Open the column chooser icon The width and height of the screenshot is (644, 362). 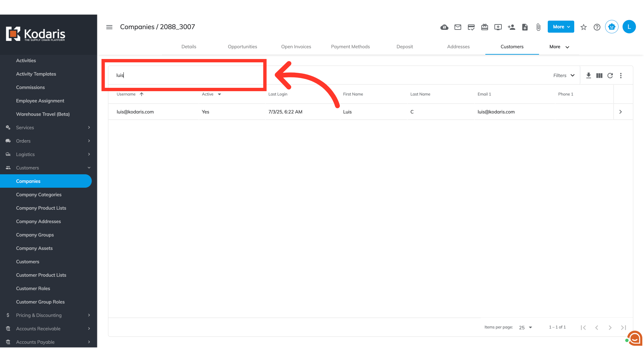click(x=599, y=75)
